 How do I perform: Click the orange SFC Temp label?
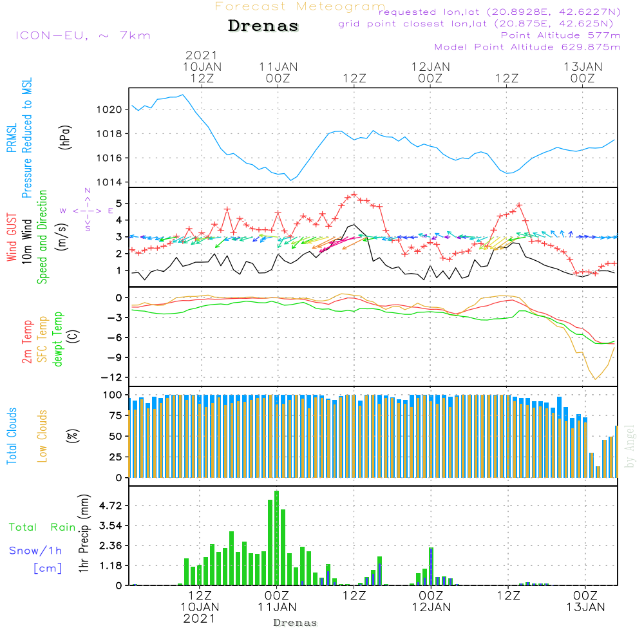43,339
